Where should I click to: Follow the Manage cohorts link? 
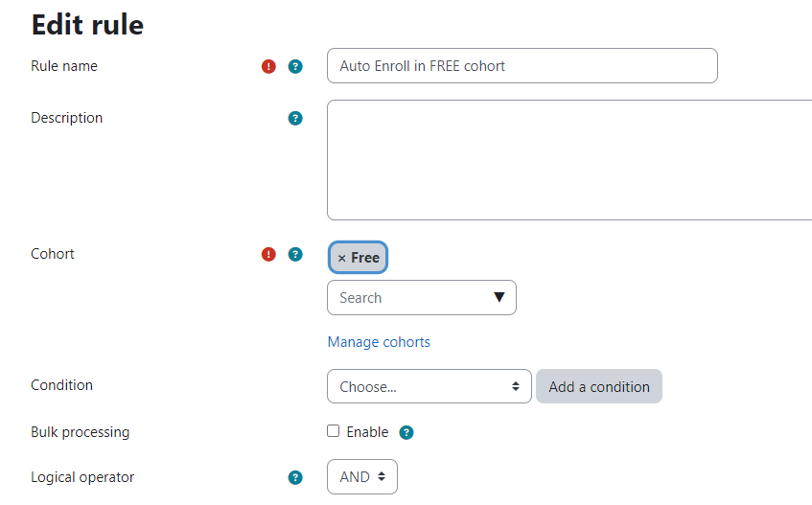(379, 342)
